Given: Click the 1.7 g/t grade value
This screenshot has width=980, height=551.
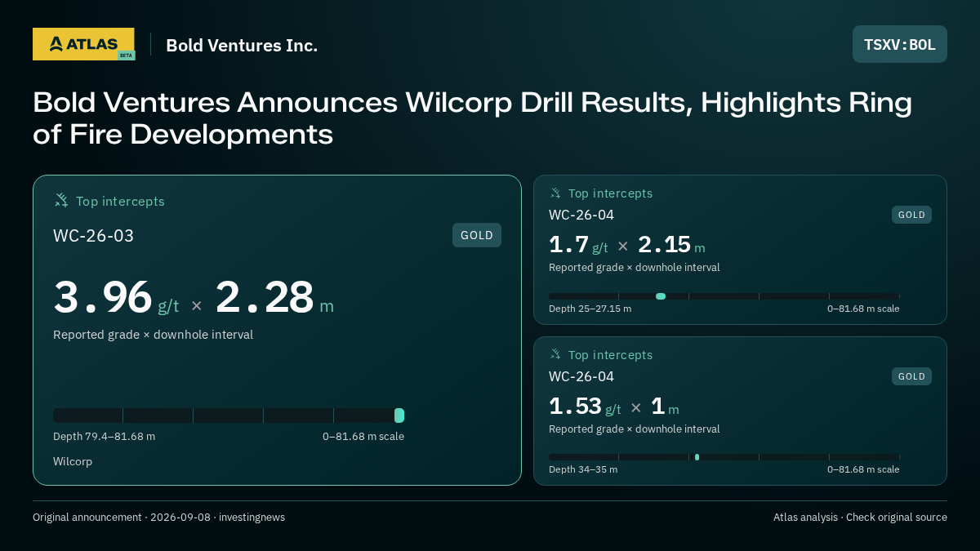Looking at the screenshot, I should [x=578, y=245].
